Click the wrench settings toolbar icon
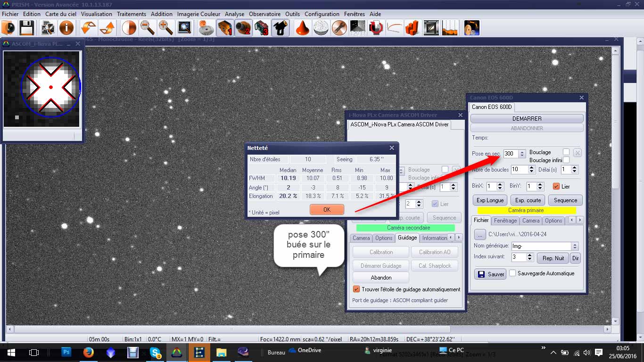Screen dimensions: 644x362 [339, 28]
